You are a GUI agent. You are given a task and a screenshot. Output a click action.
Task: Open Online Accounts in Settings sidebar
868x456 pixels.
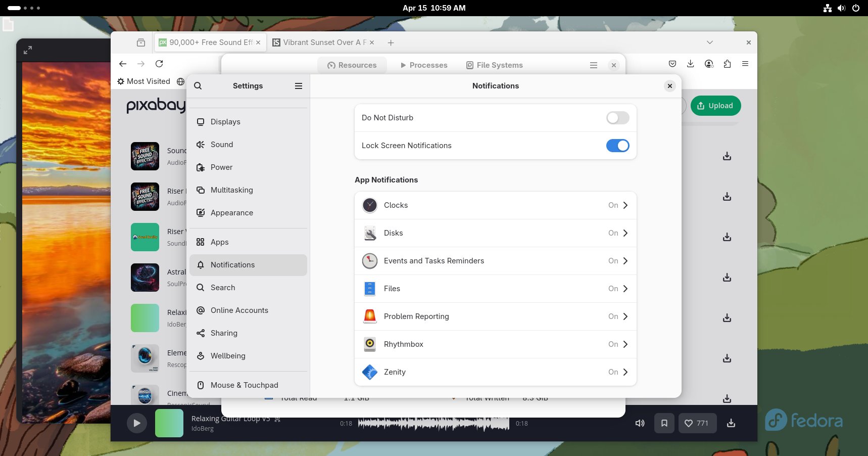coord(248,310)
